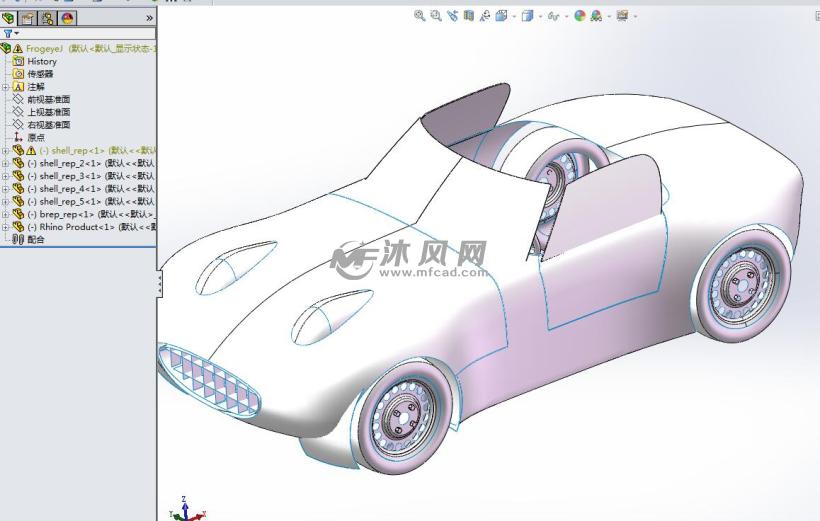Switch to ConfigurationManager tab

tap(48, 18)
